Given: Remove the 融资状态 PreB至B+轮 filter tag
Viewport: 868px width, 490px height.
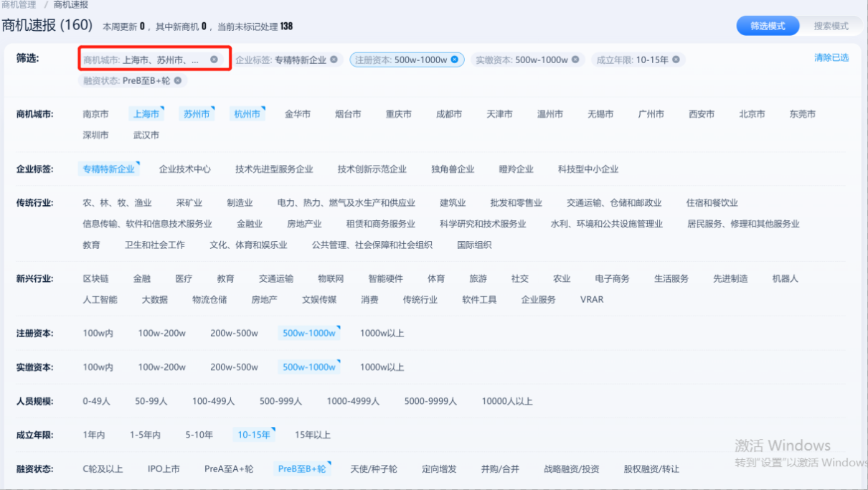Looking at the screenshot, I should coord(178,80).
